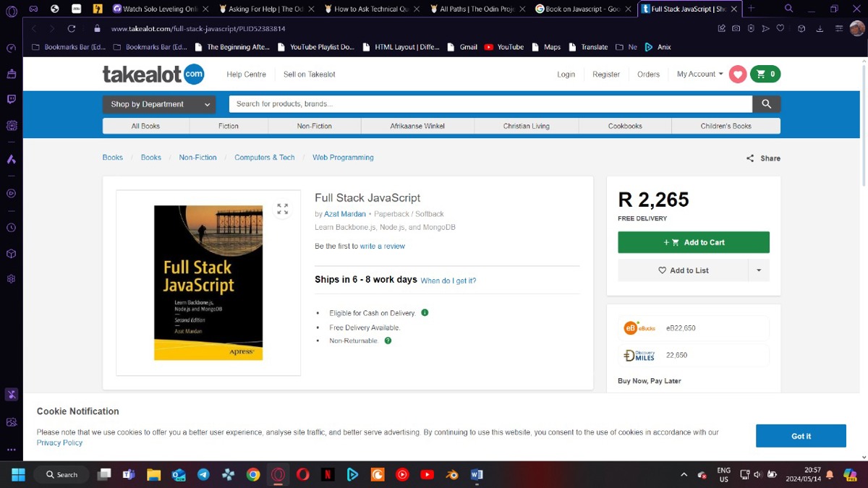The width and height of the screenshot is (868, 488).
Task: Open the Privacy Policy link
Action: pyautogui.click(x=59, y=442)
